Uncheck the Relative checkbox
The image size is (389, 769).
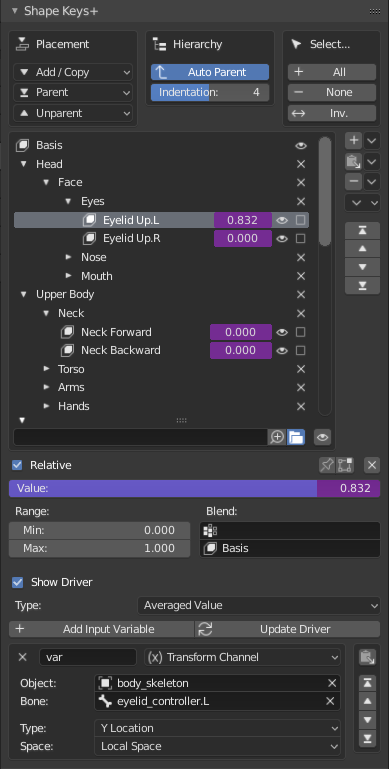(17, 465)
